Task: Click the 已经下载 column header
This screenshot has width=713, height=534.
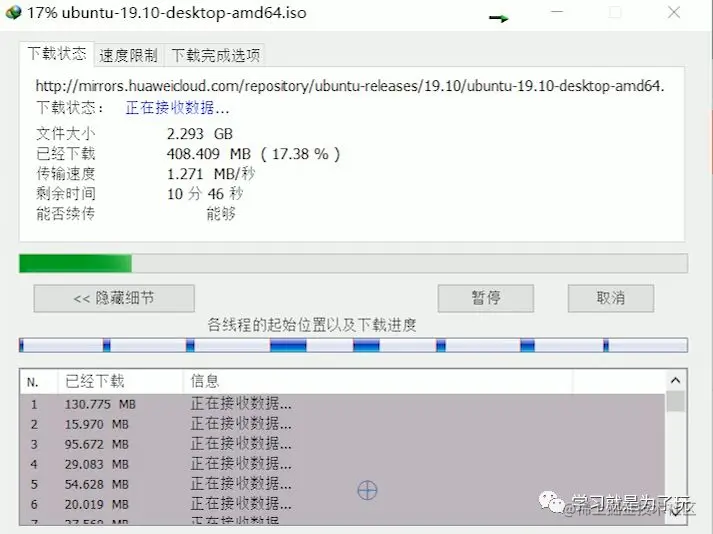Action: coord(121,381)
